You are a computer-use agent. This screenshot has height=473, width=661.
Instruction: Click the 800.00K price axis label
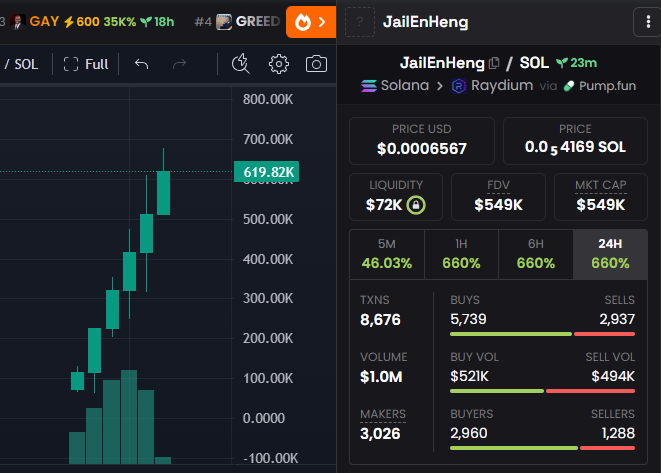point(268,99)
